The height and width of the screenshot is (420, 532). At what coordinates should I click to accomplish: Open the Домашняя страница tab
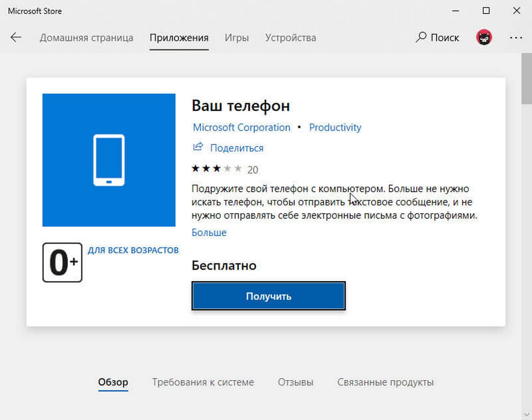[x=86, y=38]
